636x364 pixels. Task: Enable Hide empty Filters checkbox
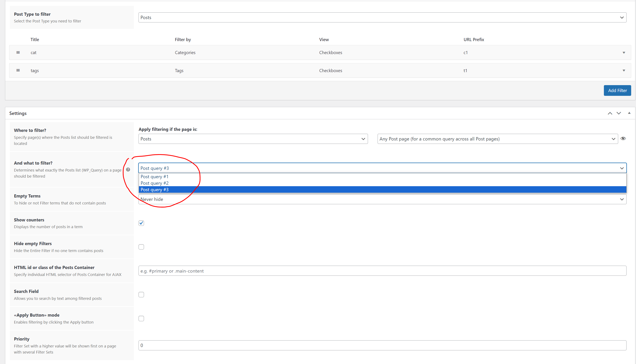(x=141, y=247)
